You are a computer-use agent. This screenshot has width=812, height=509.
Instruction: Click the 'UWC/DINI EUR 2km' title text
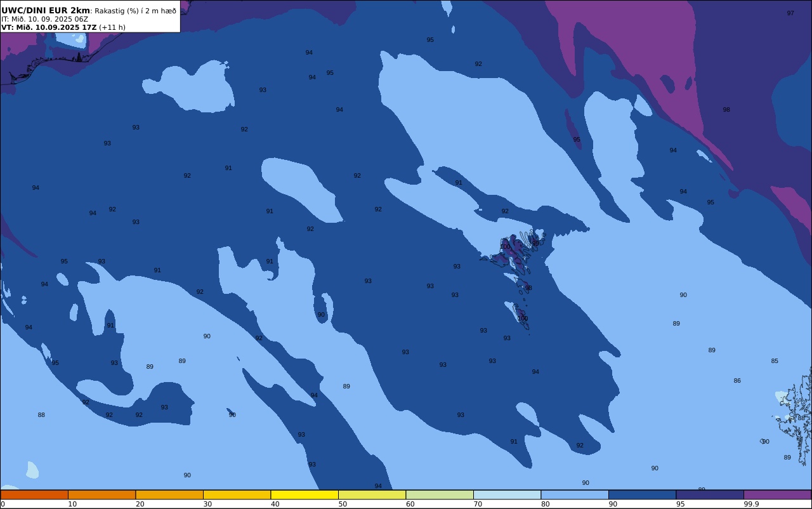(x=46, y=11)
